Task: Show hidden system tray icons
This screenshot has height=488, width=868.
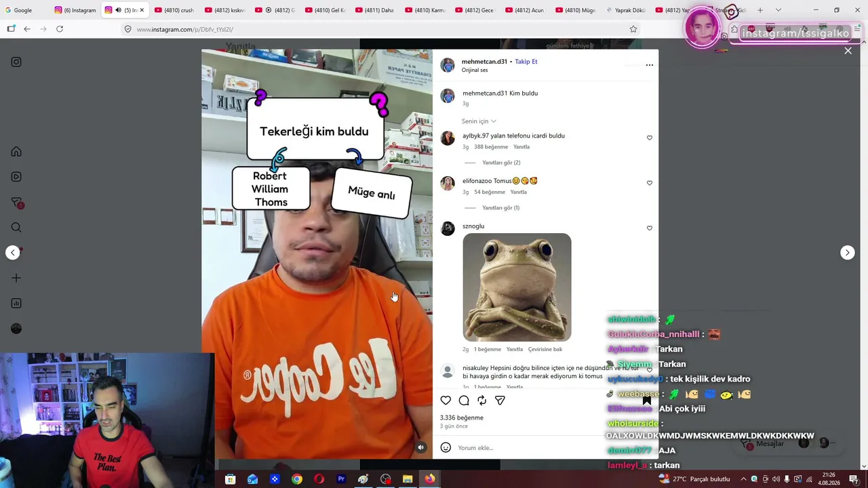Action: pyautogui.click(x=743, y=479)
